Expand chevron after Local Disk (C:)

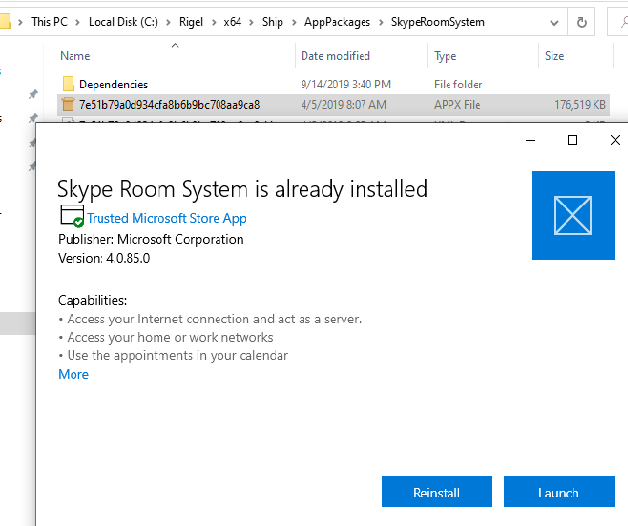(x=169, y=22)
